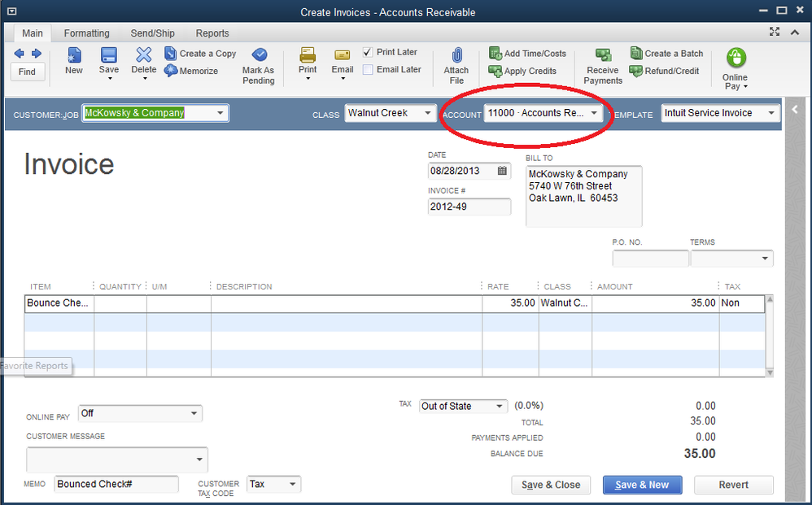Click the Bill To address box
This screenshot has width=812, height=505.
coord(583,196)
